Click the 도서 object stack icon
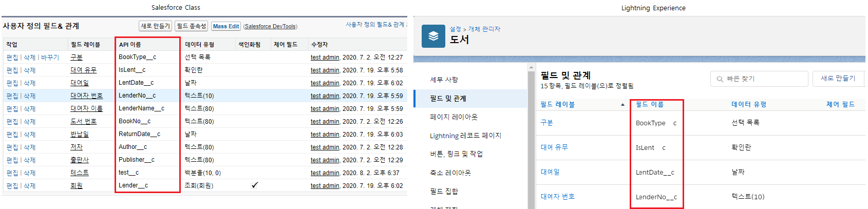This screenshot has width=868, height=209. tap(433, 36)
